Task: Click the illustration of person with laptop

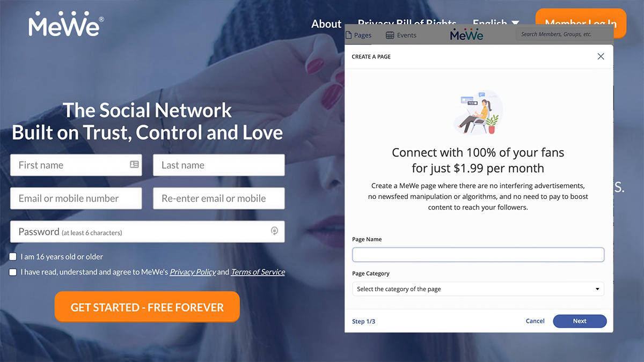Action: (478, 113)
